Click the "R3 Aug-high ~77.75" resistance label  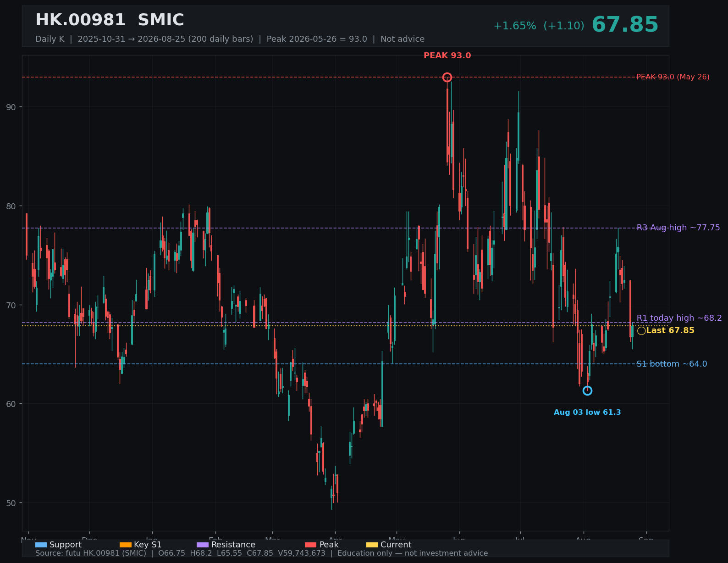click(678, 228)
